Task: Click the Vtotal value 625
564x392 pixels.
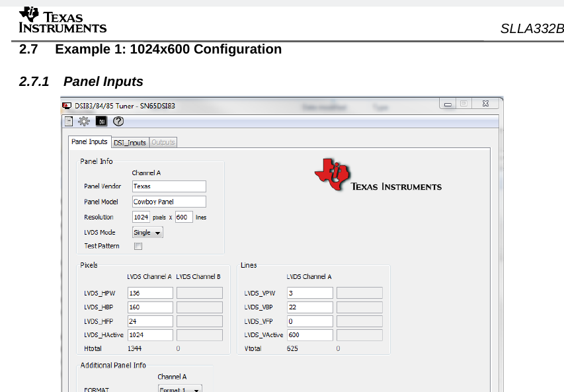Action: [292, 348]
